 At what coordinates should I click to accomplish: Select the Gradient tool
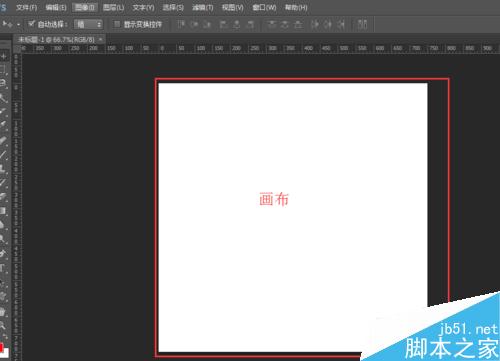3,211
